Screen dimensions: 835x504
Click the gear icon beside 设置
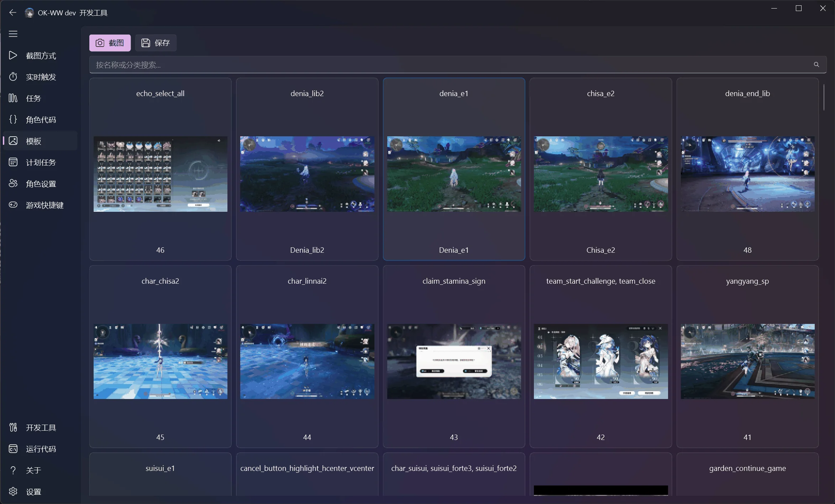(13, 492)
